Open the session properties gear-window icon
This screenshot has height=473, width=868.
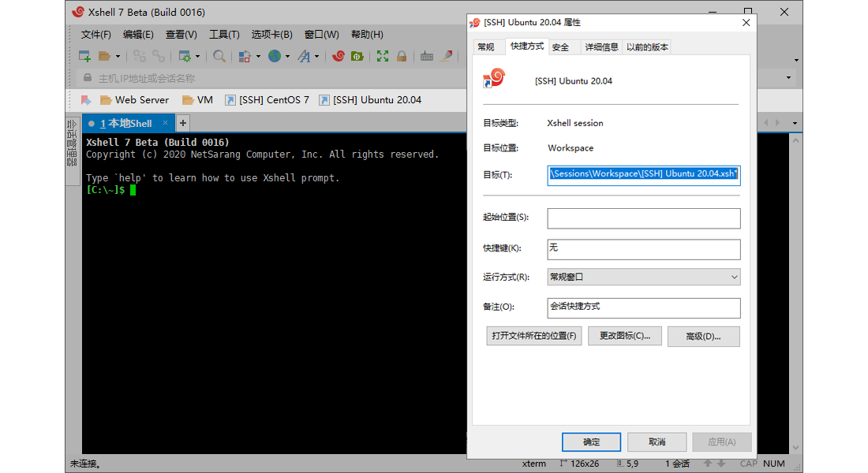click(185, 56)
